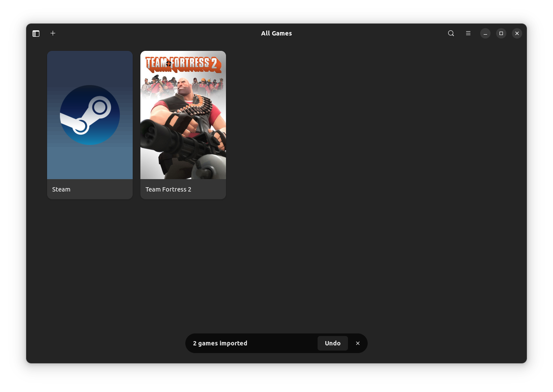Minimize the window using the dash icon
Viewport: 553px width, 392px height.
click(x=485, y=33)
